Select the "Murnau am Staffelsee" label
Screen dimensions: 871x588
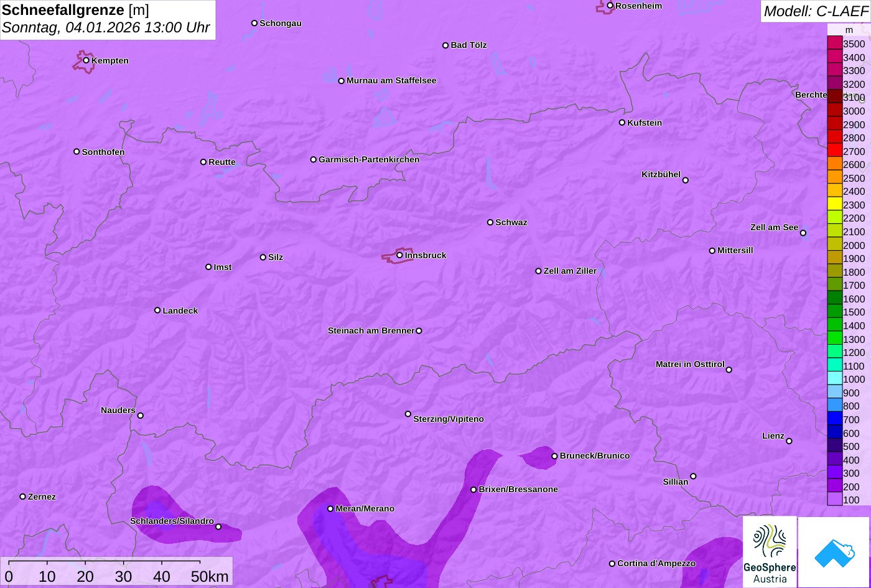391,81
